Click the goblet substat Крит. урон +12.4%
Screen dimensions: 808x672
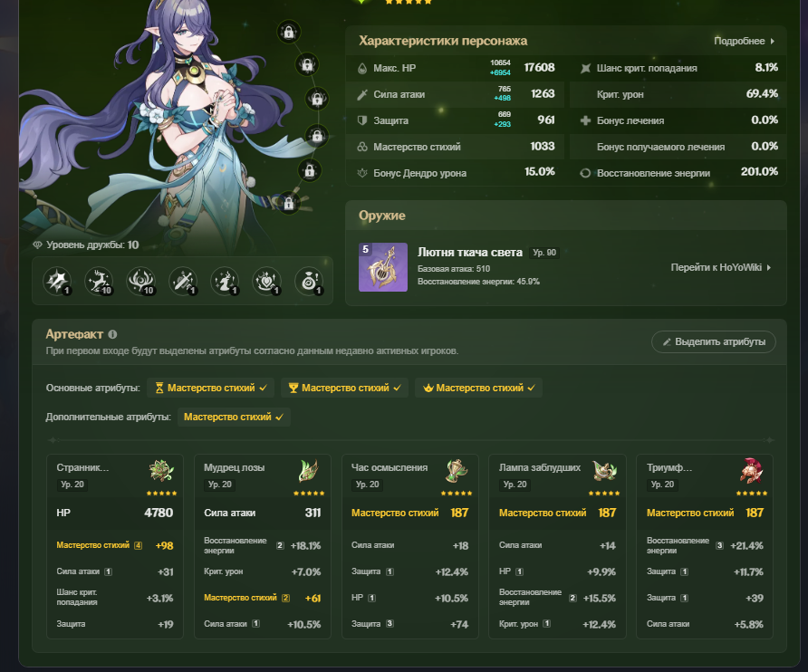(x=557, y=625)
